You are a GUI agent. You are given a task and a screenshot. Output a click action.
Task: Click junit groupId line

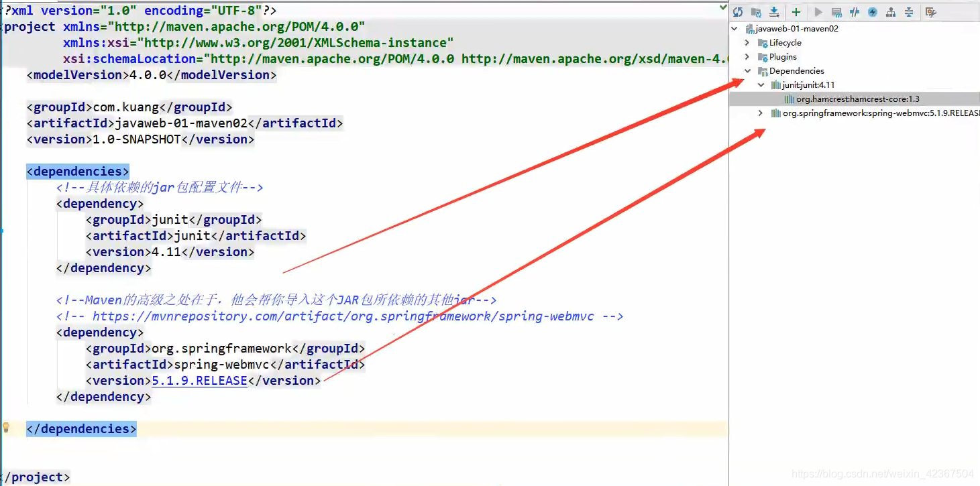[x=174, y=220]
